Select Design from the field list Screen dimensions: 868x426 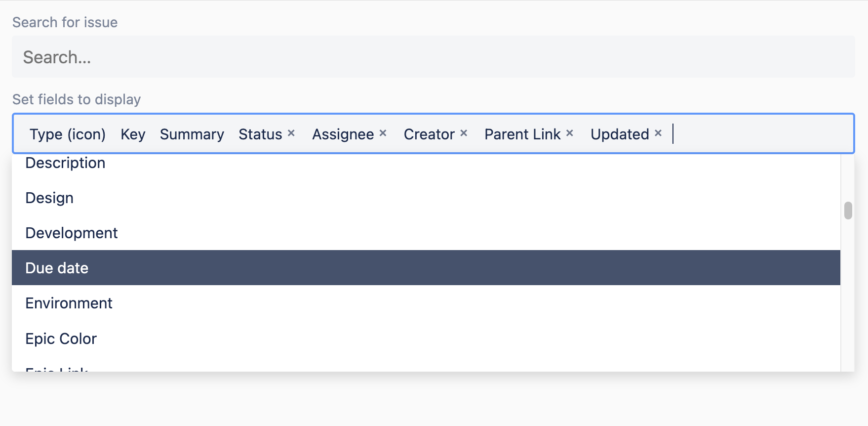point(426,198)
